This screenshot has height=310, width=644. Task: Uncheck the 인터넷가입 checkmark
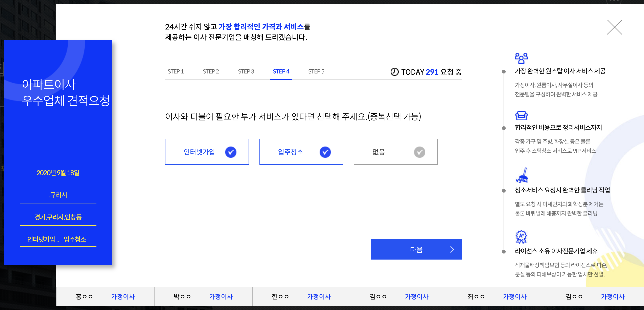(230, 152)
